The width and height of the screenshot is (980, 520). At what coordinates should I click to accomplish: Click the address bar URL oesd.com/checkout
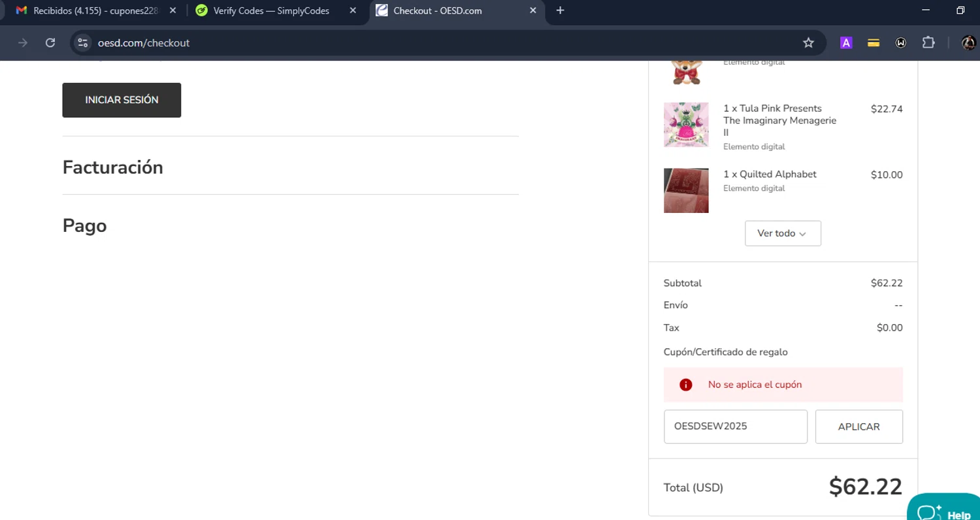144,43
